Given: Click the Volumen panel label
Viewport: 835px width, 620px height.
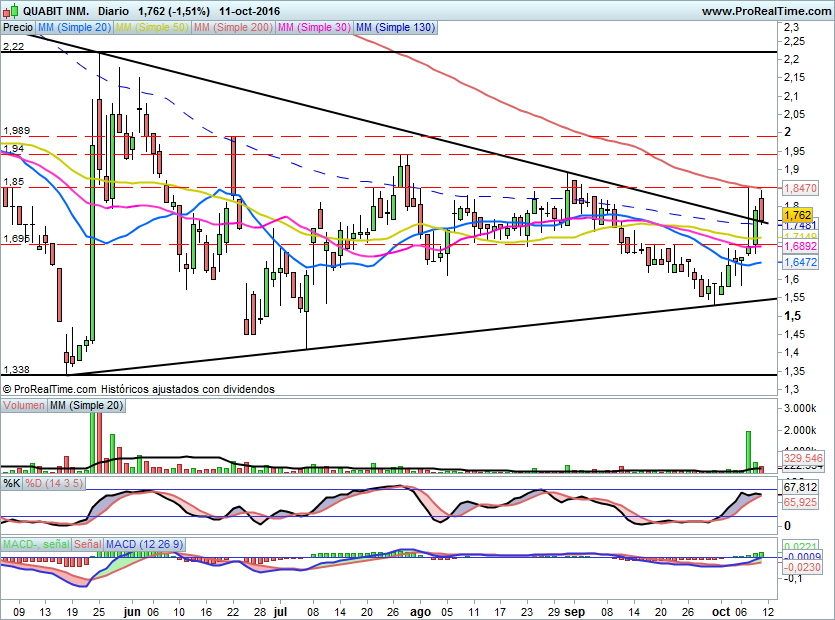Looking at the screenshot, I should [x=24, y=405].
